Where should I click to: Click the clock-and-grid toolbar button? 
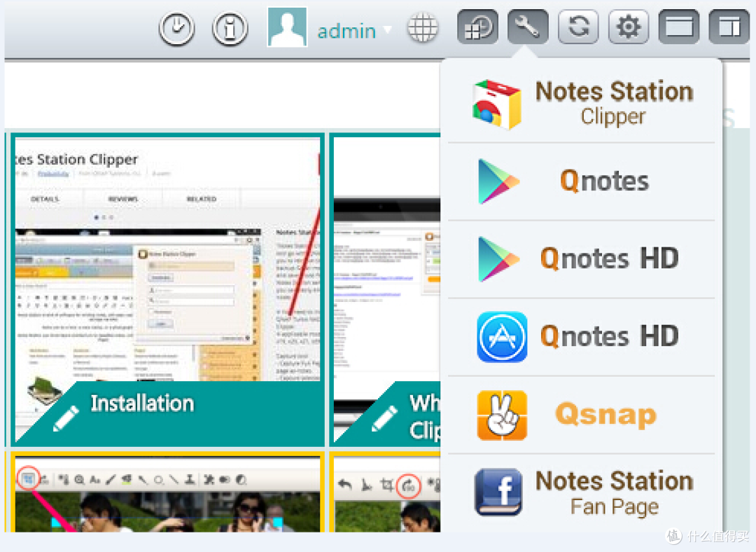pos(477,27)
